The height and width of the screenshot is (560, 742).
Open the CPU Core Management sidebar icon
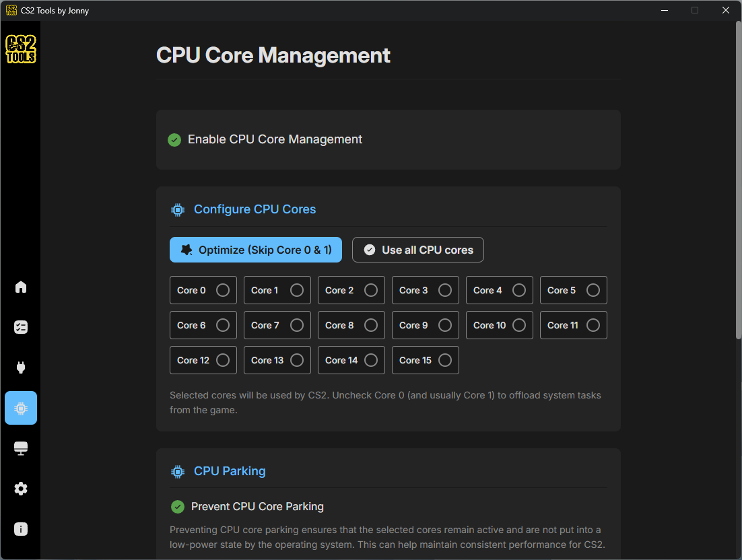pyautogui.click(x=20, y=408)
